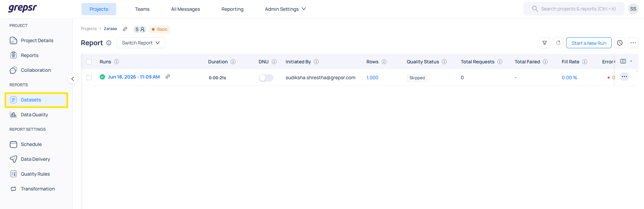Open the Switch Report dropdown
The height and width of the screenshot is (209, 644).
[141, 43]
